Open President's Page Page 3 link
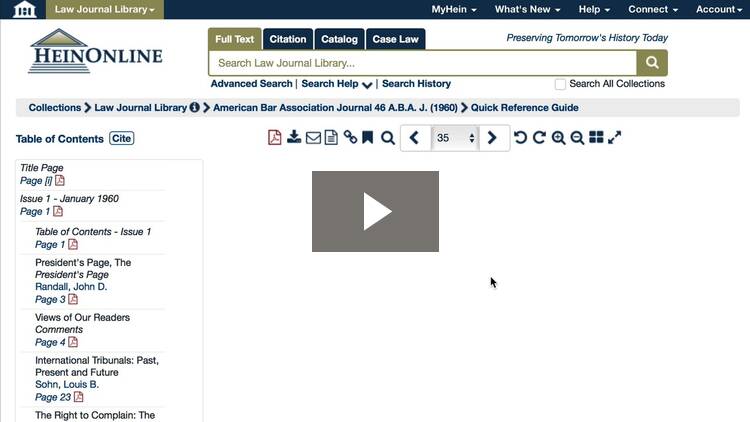Screen dimensions: 750x422 pos(50,300)
